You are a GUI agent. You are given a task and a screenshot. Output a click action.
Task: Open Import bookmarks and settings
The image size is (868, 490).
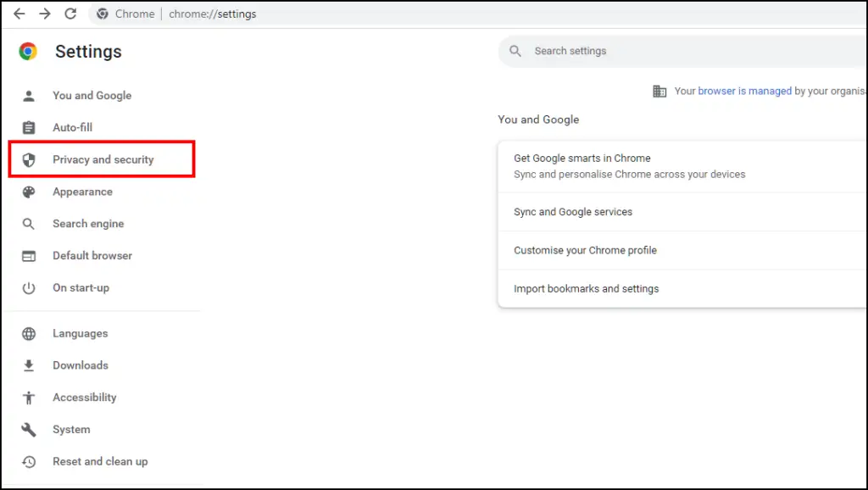682,289
